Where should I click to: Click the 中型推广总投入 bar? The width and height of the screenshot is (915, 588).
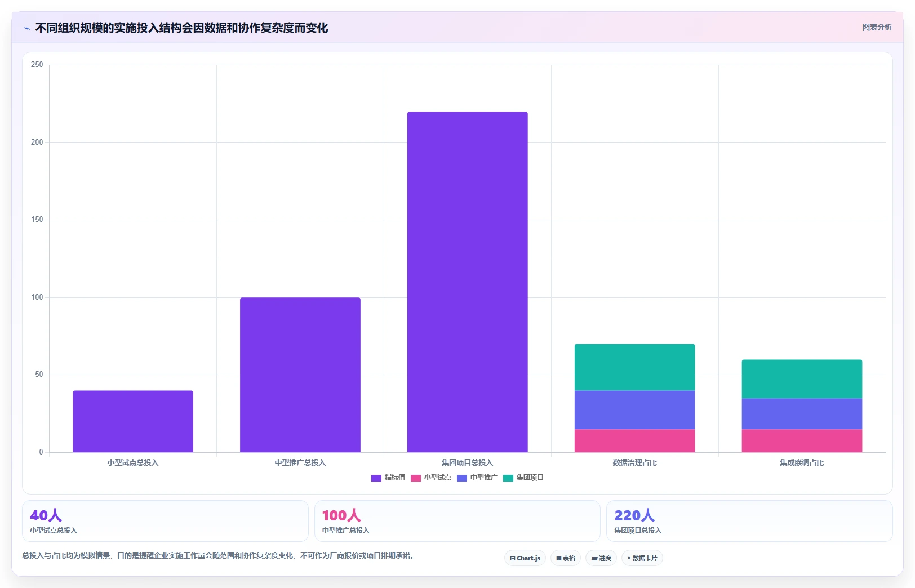300,375
